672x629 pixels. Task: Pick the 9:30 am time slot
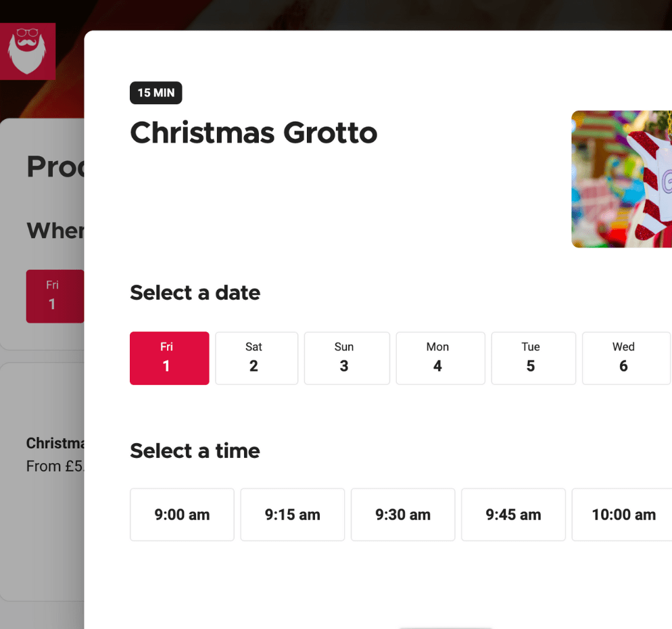pos(403,515)
